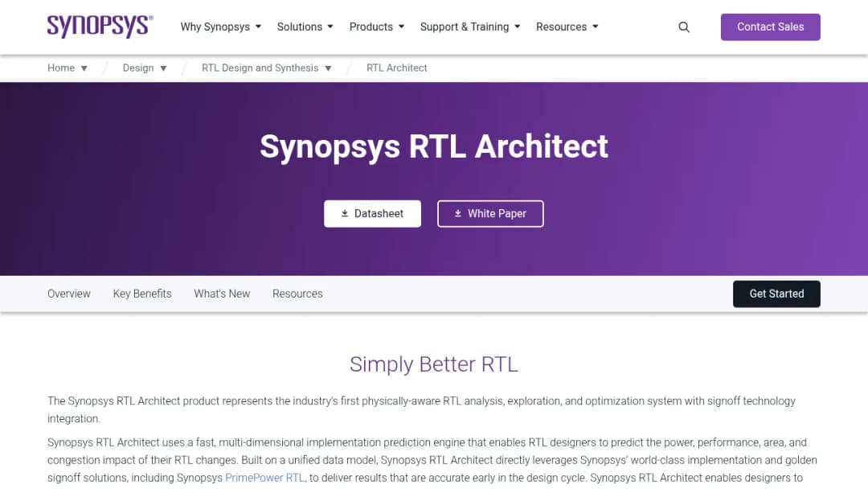Click the download icon on Datasheet button
This screenshot has width=868, height=489.
(344, 213)
